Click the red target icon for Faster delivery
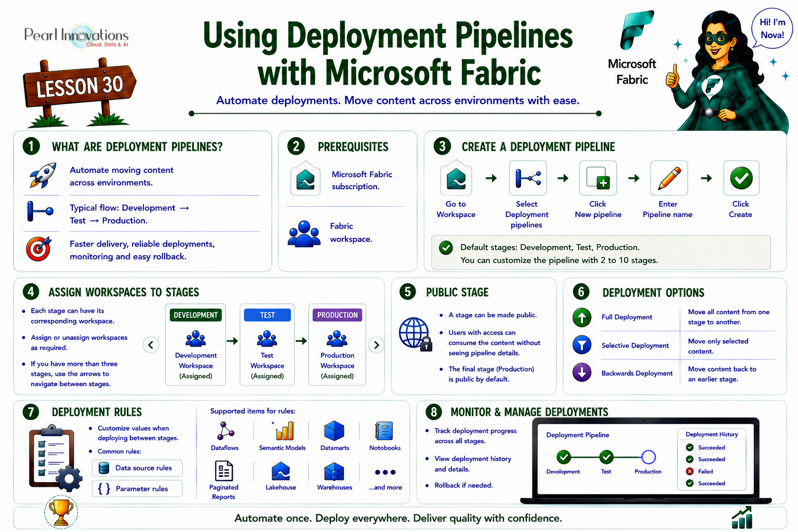Image resolution: width=798 pixels, height=532 pixels. [39, 248]
